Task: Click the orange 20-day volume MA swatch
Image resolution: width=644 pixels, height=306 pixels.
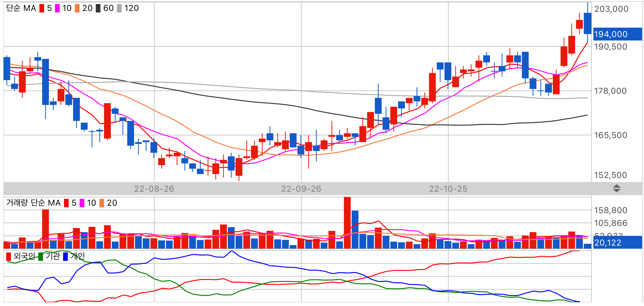Action: click(x=102, y=203)
